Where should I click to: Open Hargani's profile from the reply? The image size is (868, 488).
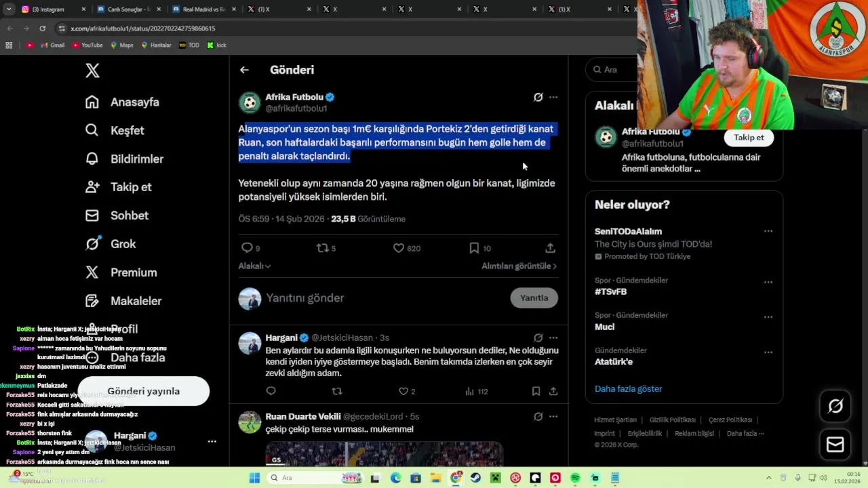pos(281,338)
